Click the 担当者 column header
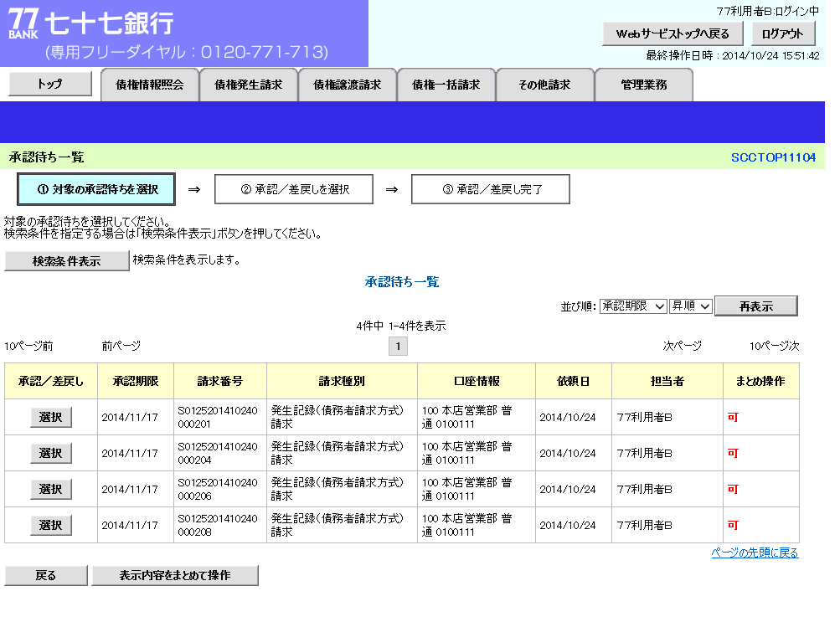 point(667,381)
